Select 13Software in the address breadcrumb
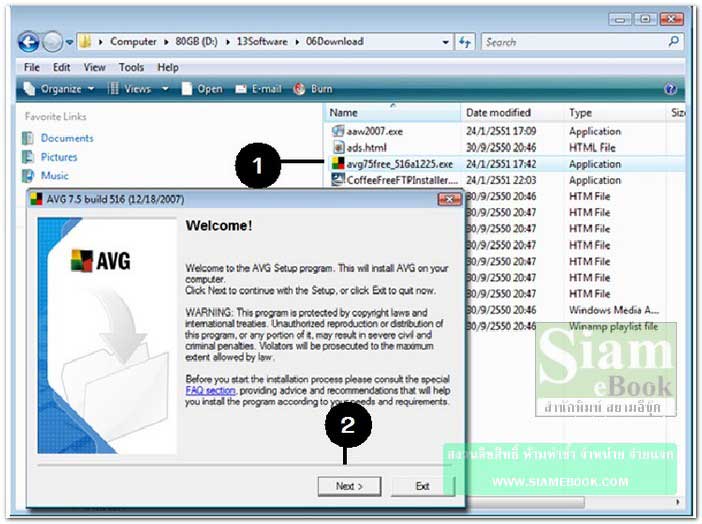 [x=262, y=42]
